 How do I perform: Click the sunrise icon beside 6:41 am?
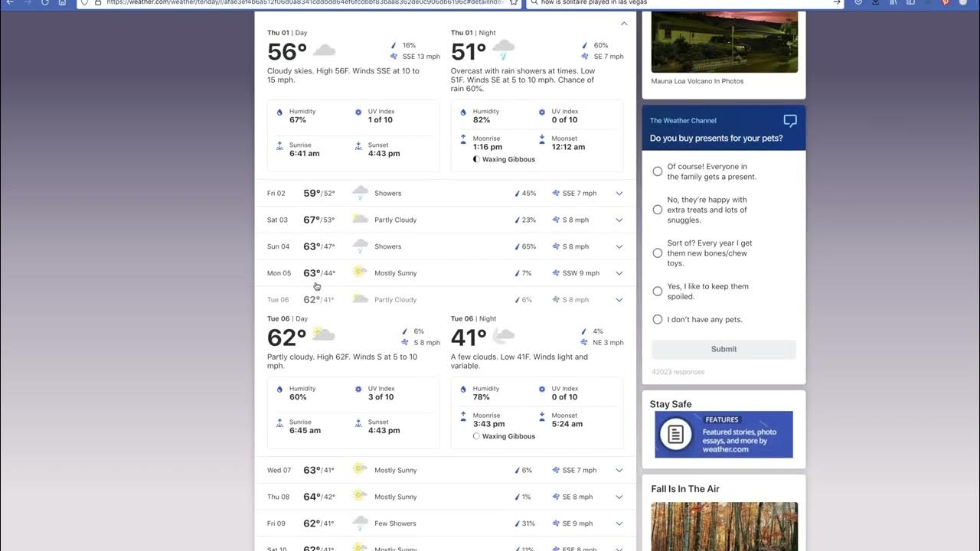click(279, 145)
